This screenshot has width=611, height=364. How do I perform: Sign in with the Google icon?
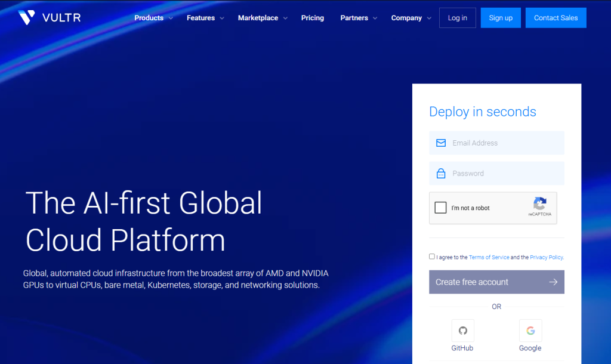[530, 331]
